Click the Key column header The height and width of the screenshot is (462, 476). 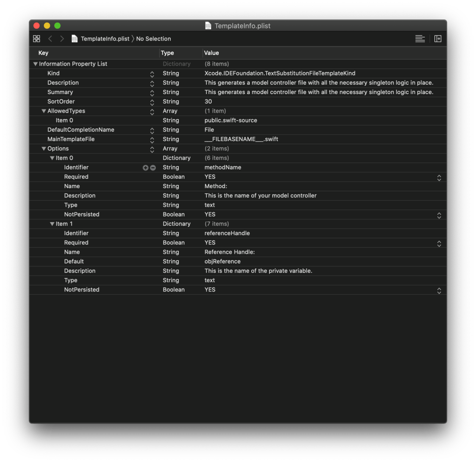(x=43, y=53)
